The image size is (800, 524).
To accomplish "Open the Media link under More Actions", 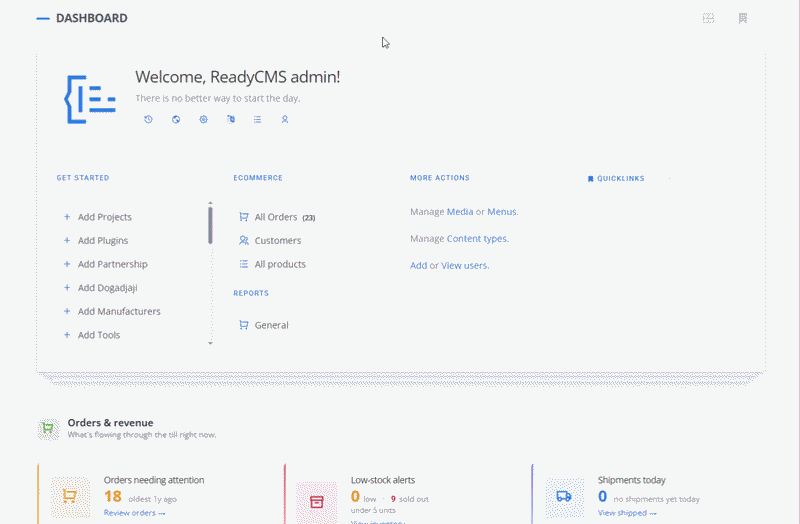I will coord(460,212).
